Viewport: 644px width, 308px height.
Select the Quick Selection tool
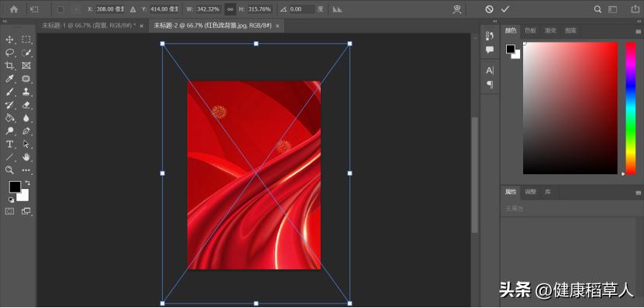26,53
